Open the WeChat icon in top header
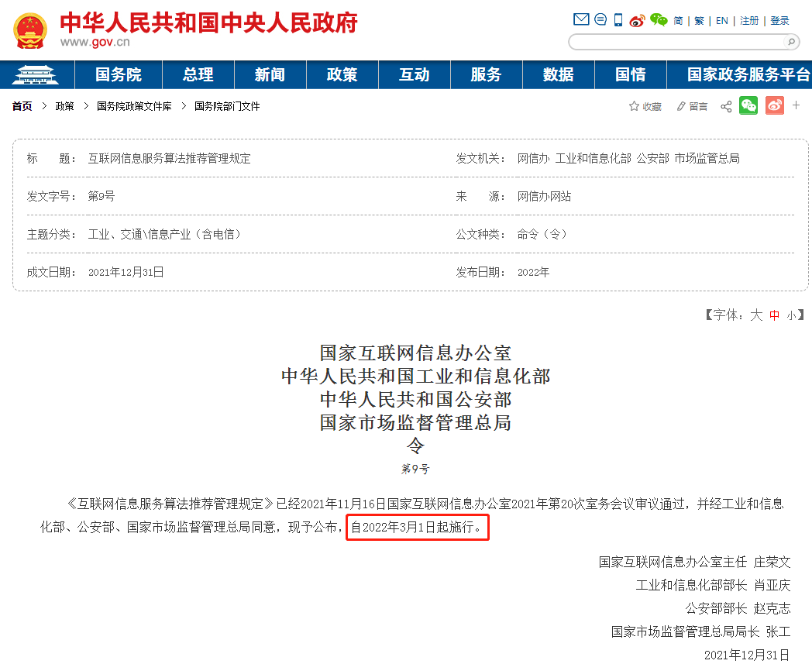Image resolution: width=812 pixels, height=664 pixels. pos(659,19)
